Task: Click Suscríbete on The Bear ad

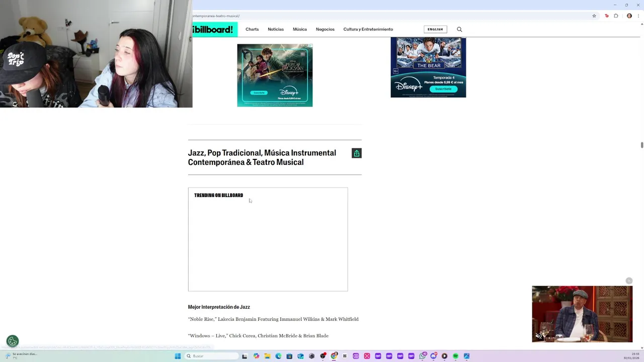Action: (443, 89)
